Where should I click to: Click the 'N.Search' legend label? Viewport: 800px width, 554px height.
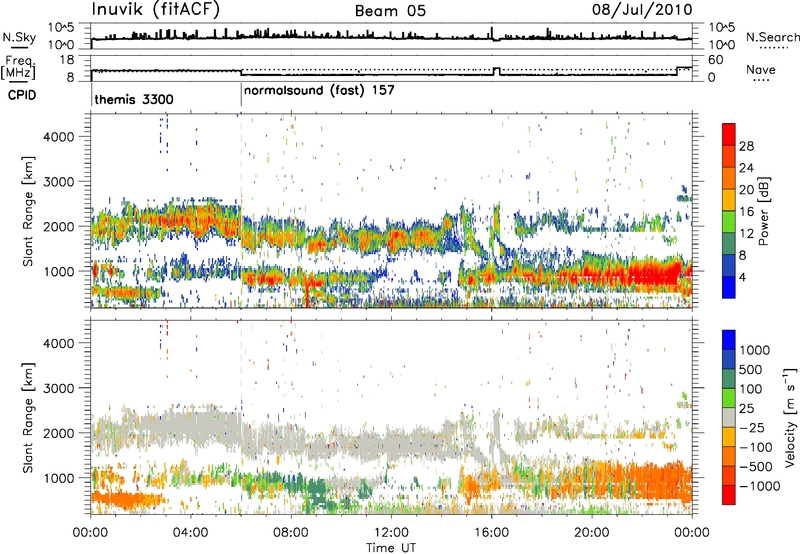pos(772,37)
